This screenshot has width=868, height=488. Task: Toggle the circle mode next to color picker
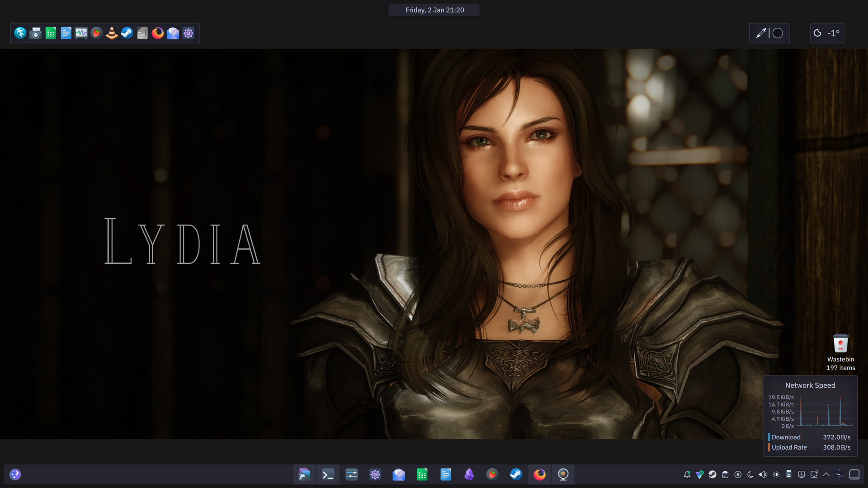point(778,33)
